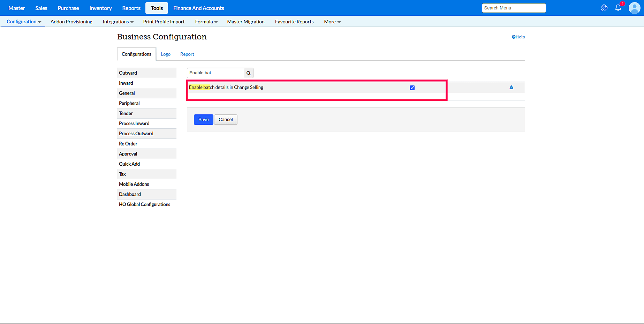Select Process Inward category
Screen dimensions: 644x324
point(147,123)
